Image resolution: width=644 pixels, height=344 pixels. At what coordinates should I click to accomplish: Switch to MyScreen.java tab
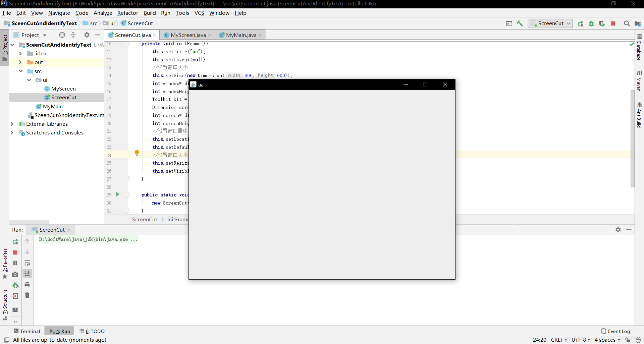click(x=188, y=35)
